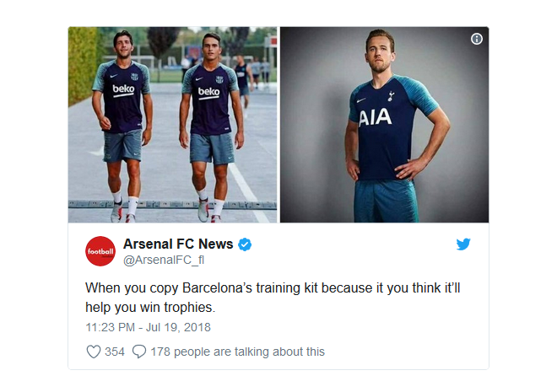The height and width of the screenshot is (392, 557).
Task: Open the tweet timestamp Jul 19, 2018
Action: pyautogui.click(x=148, y=327)
